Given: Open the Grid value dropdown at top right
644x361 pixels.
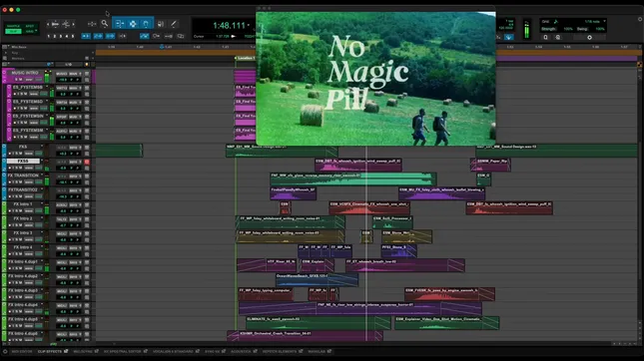Looking at the screenshot, I should [x=605, y=21].
